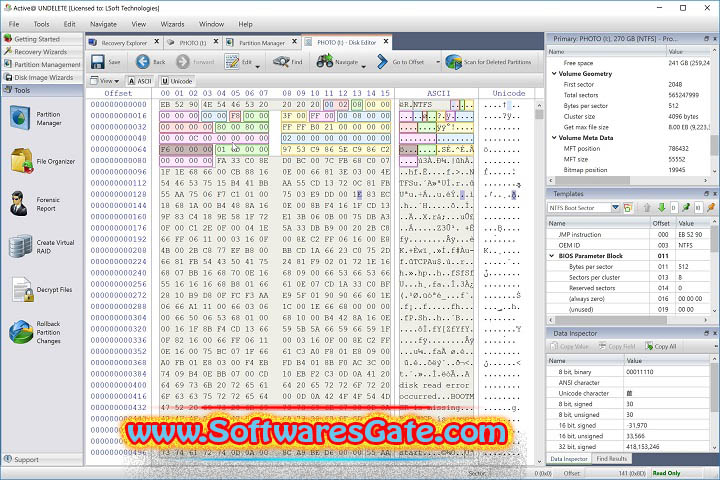
Task: Collapse the BIOS Parameter Block node
Action: tap(552, 256)
